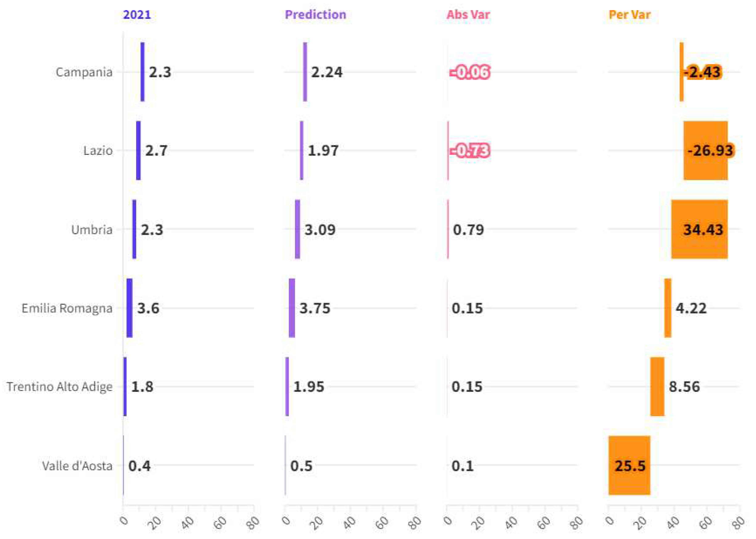Click Emilia Romagna's blue 2021 bar
The width and height of the screenshot is (756, 539).
click(130, 308)
